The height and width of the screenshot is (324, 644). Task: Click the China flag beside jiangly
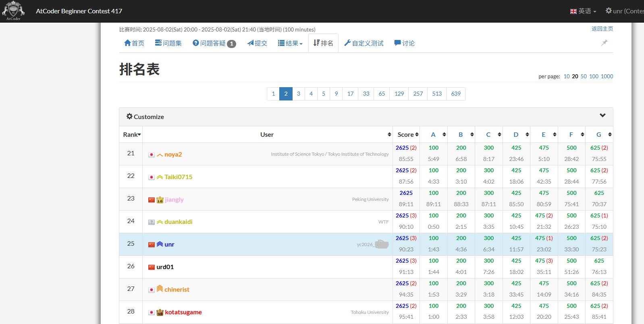click(x=152, y=200)
